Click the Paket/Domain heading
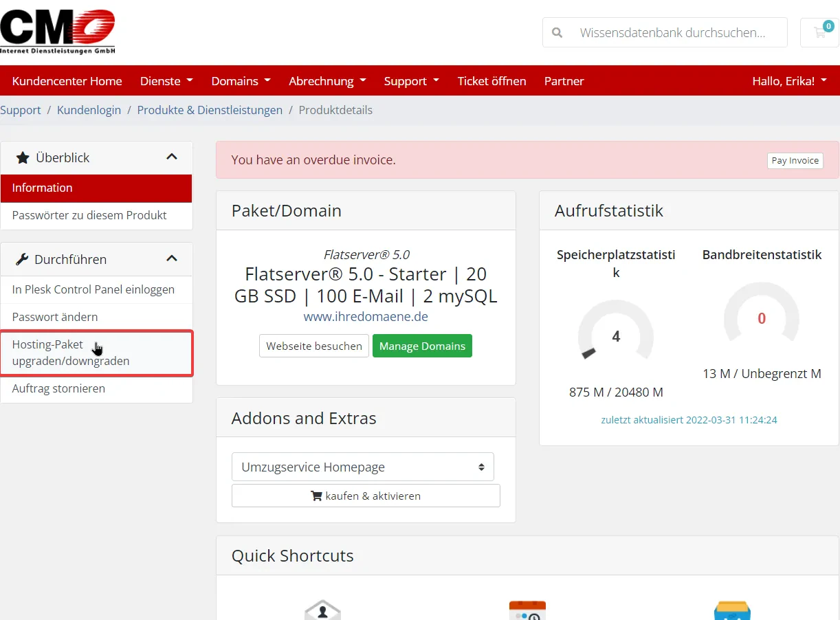Viewport: 840px width, 620px height. (x=287, y=210)
